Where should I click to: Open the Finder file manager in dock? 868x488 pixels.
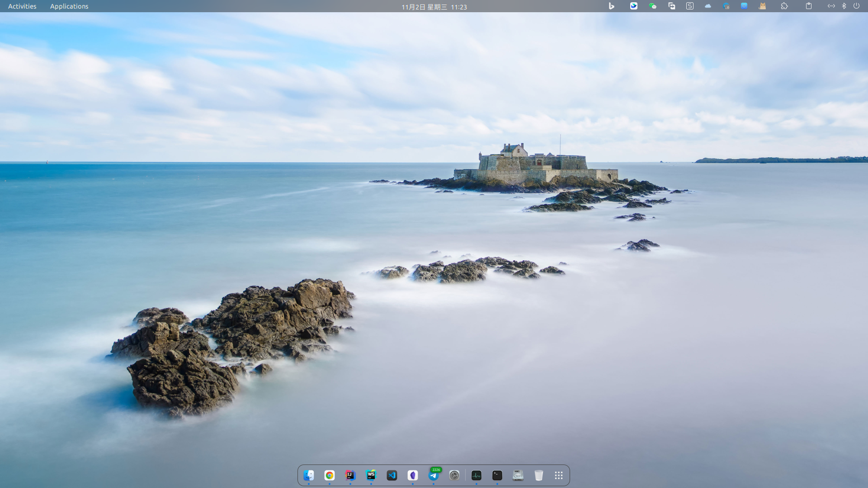pyautogui.click(x=309, y=475)
